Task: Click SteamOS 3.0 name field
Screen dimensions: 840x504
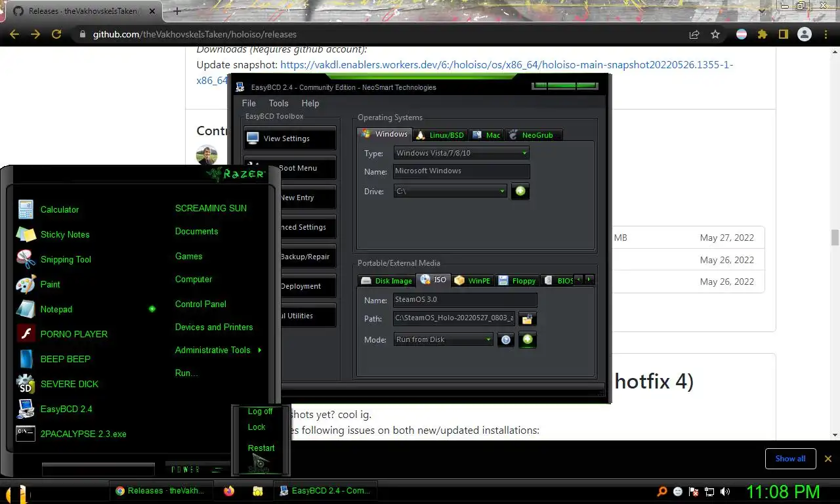Action: 465,300
